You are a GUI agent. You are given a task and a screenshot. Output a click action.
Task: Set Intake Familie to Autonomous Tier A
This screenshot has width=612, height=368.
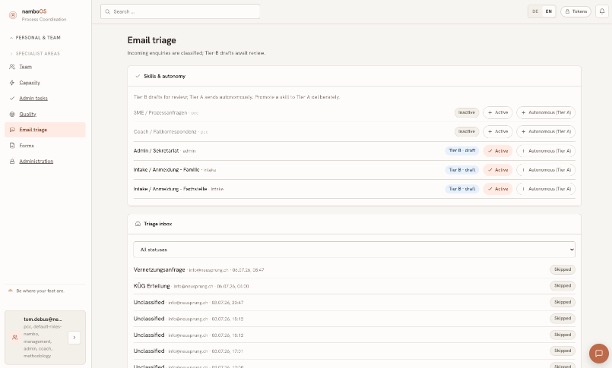pyautogui.click(x=546, y=170)
